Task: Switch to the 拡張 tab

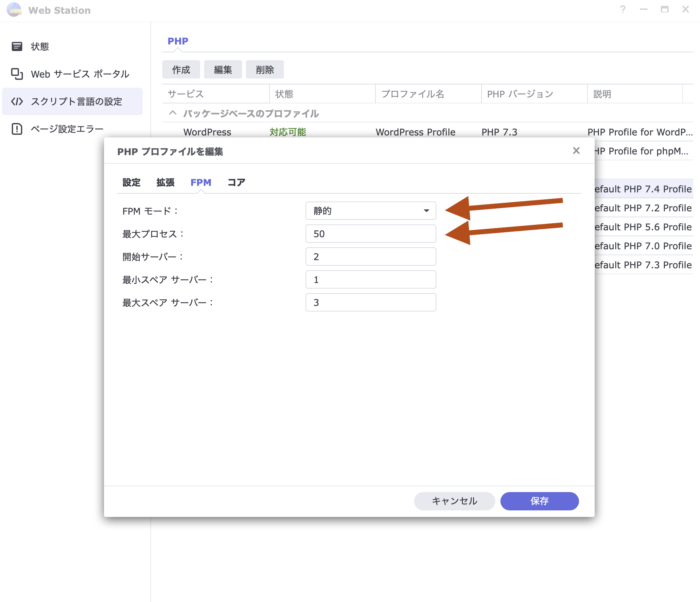Action: pyautogui.click(x=165, y=183)
